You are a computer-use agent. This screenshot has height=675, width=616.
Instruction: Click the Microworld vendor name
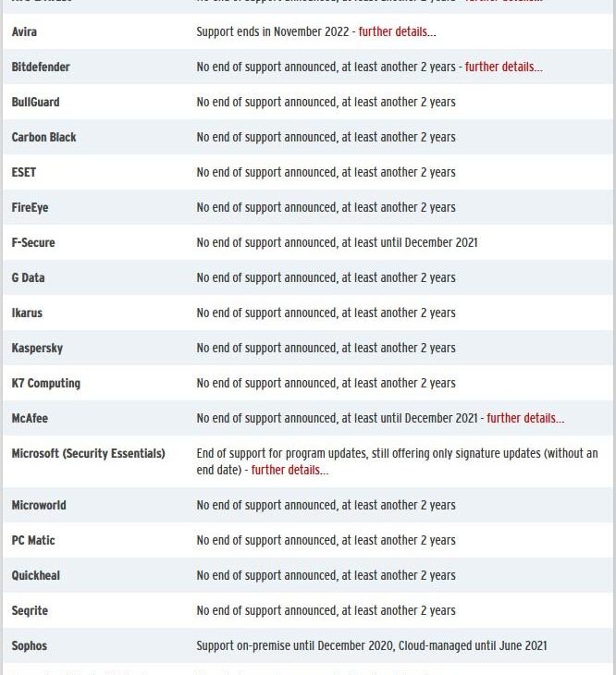tap(39, 505)
